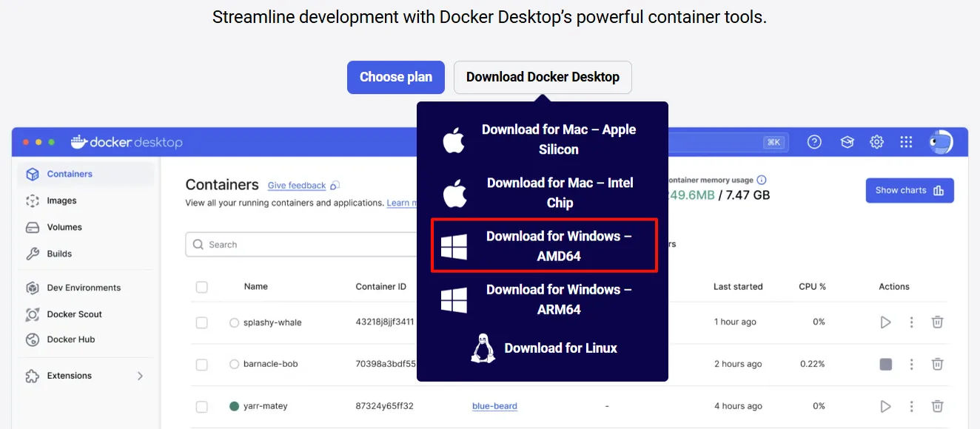Check the barnacle-bob row checkbox
Image resolution: width=980 pixels, height=429 pixels.
[x=201, y=364]
